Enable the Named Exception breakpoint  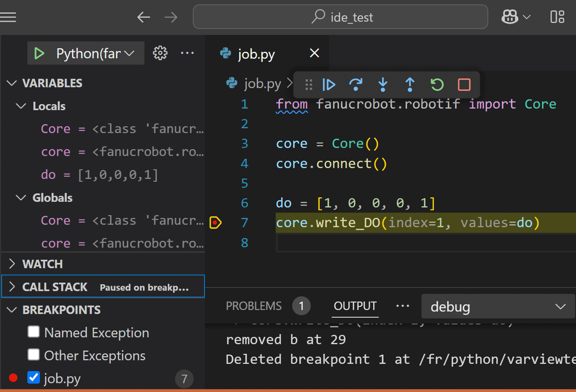click(34, 332)
